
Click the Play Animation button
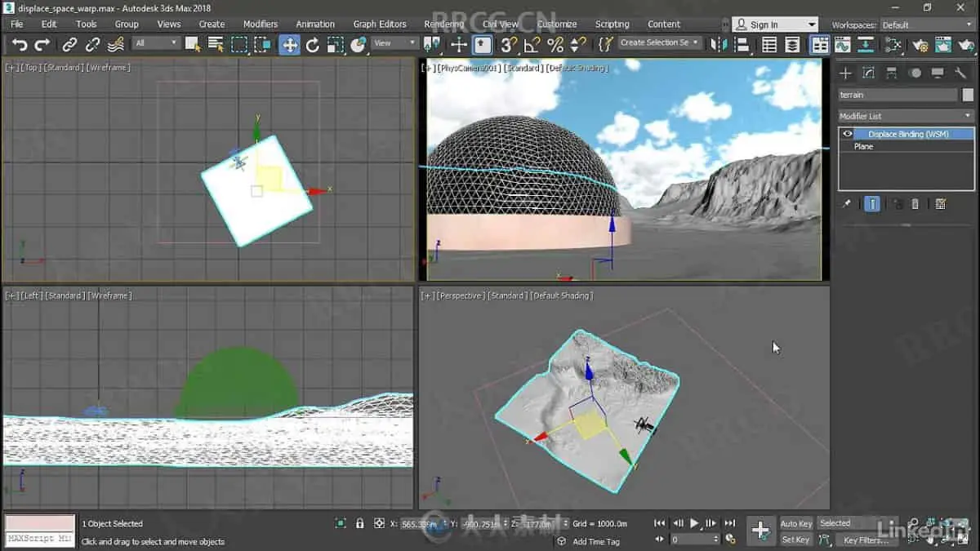click(694, 523)
